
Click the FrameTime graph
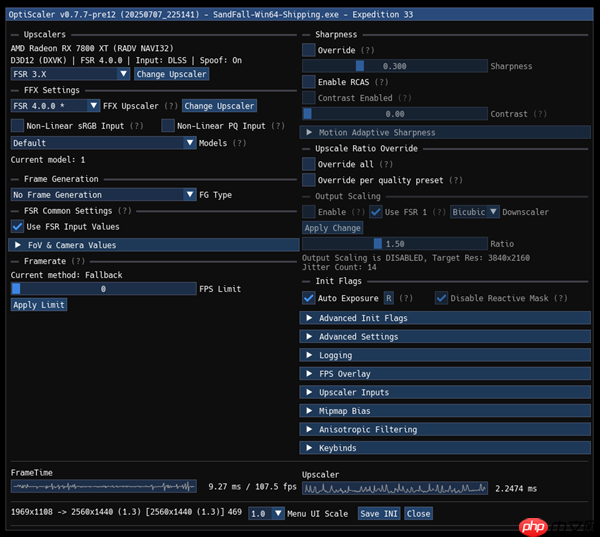(103, 486)
